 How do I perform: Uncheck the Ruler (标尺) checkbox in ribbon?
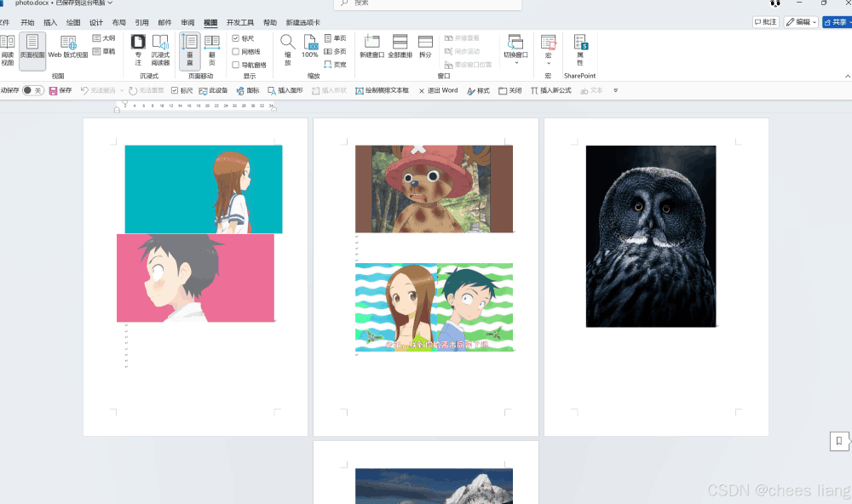pyautogui.click(x=236, y=38)
